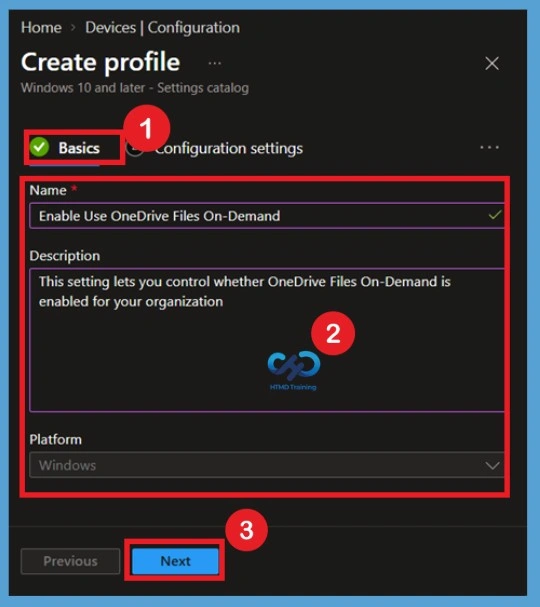The image size is (540, 607).
Task: Select the Basics tab
Action: pos(65,148)
